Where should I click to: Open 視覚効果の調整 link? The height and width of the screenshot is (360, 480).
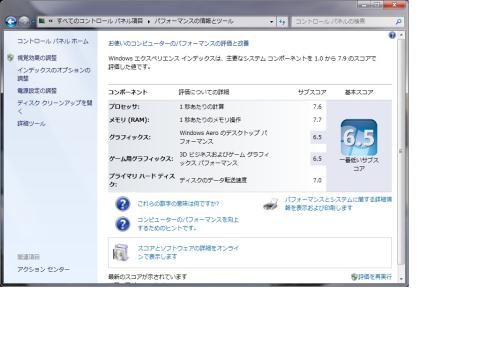(x=37, y=58)
